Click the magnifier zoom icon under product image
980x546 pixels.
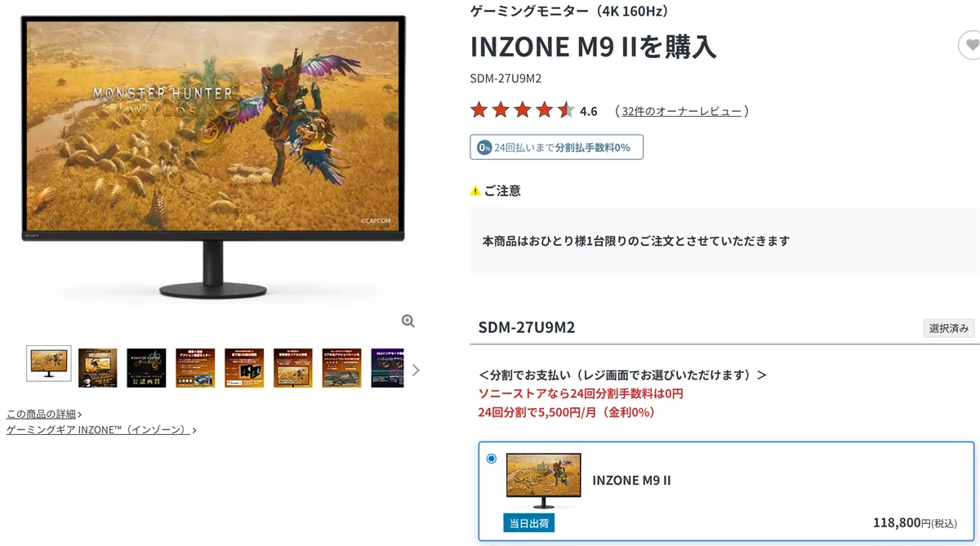(408, 321)
